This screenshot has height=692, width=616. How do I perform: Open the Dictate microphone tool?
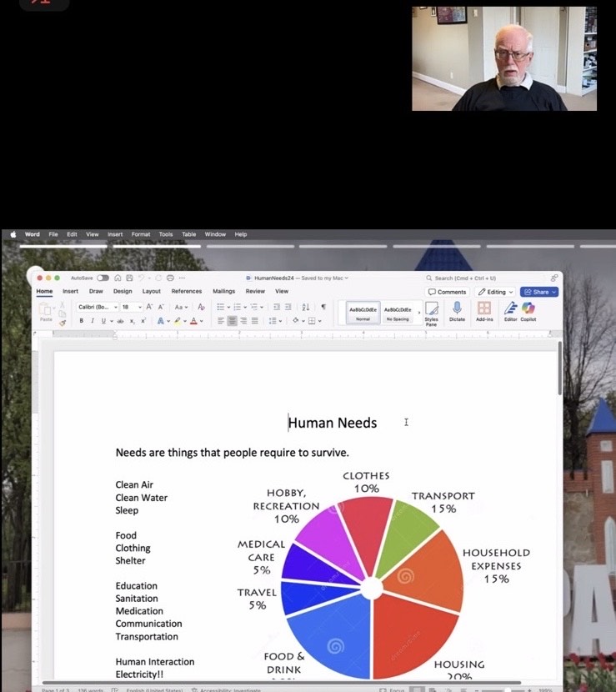(x=457, y=310)
